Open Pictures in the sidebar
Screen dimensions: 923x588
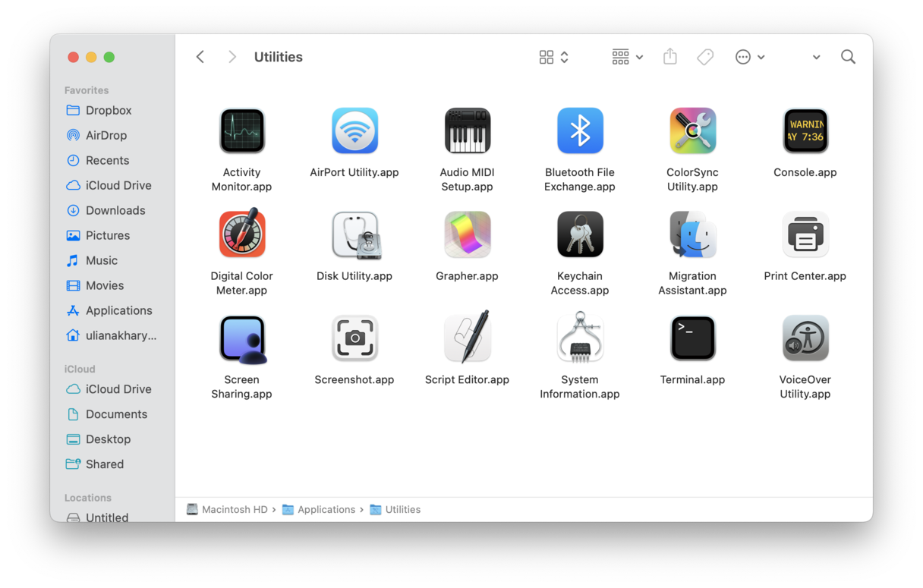pos(98,235)
